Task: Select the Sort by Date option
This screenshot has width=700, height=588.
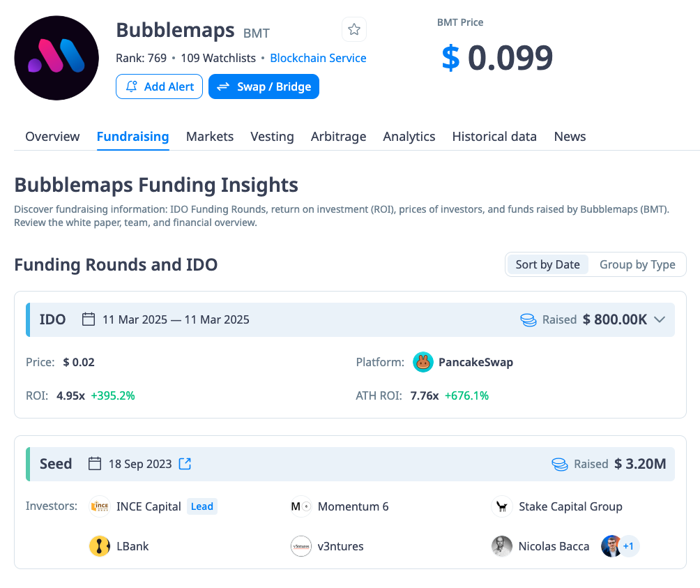Action: [x=547, y=264]
